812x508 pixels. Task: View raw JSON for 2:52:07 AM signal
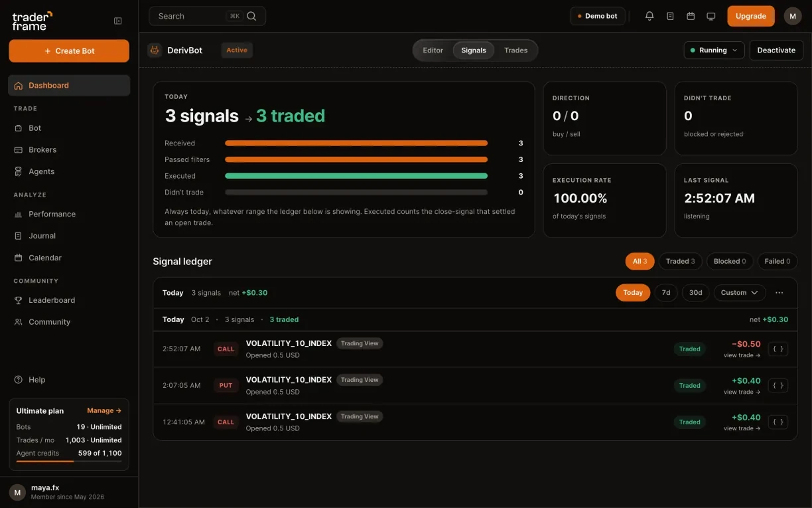click(x=778, y=349)
